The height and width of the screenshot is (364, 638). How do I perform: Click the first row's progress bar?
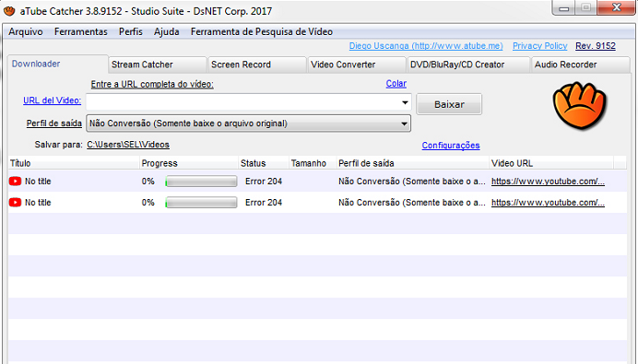pyautogui.click(x=201, y=182)
